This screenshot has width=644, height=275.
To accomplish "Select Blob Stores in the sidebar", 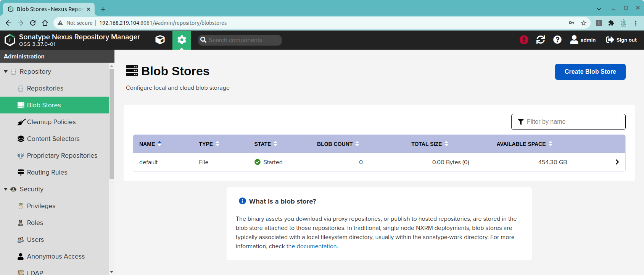I will (54, 105).
